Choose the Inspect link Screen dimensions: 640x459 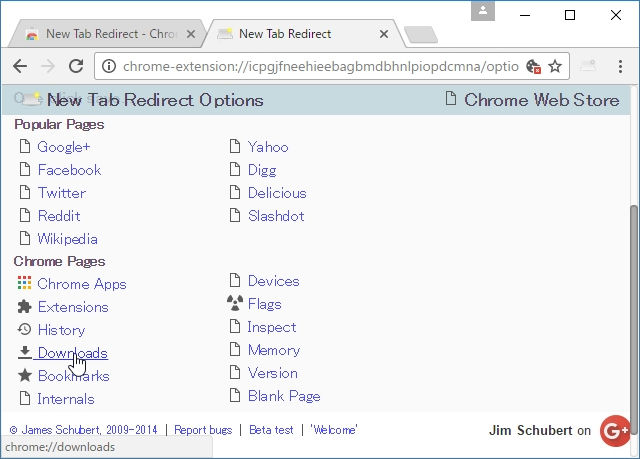271,327
